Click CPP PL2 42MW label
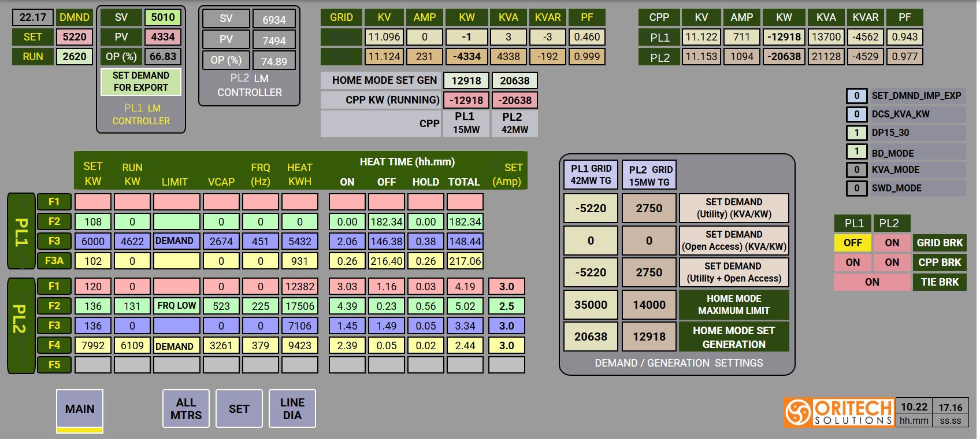The height and width of the screenshot is (440, 980). 515,123
